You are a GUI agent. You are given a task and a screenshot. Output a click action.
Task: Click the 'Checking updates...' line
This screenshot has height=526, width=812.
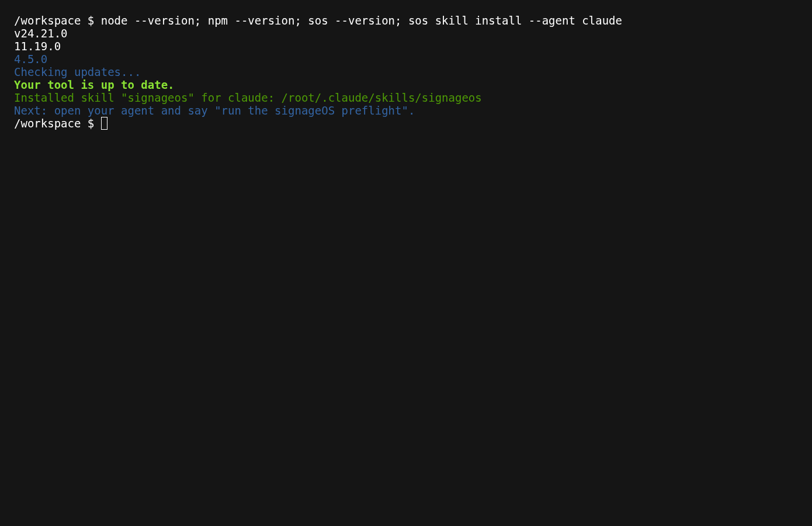pyautogui.click(x=77, y=72)
